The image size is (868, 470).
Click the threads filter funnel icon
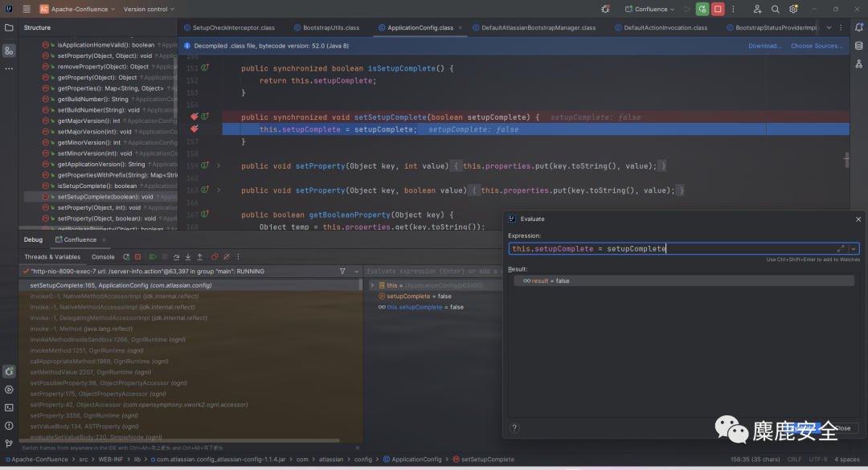pos(342,272)
